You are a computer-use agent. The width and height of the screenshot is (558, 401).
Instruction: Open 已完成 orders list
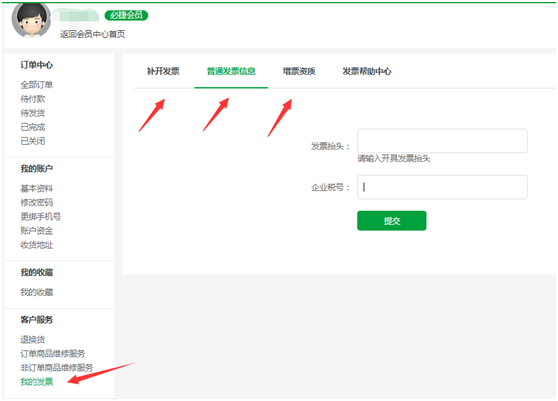(33, 127)
